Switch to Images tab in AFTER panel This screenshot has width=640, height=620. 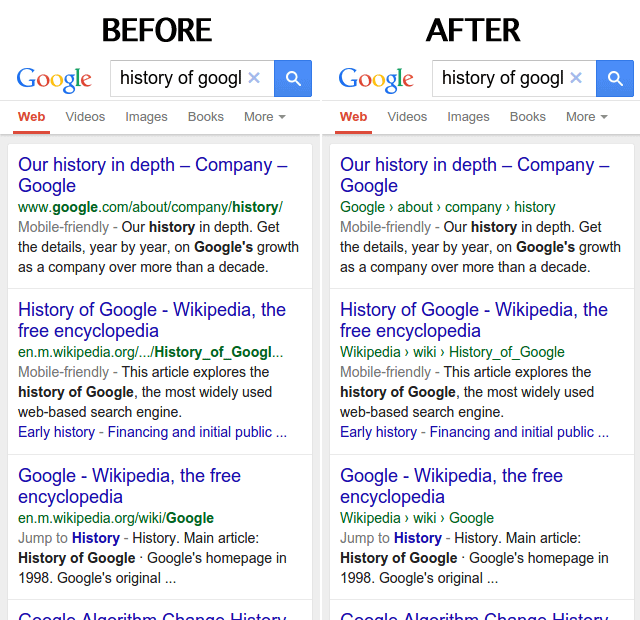point(468,117)
